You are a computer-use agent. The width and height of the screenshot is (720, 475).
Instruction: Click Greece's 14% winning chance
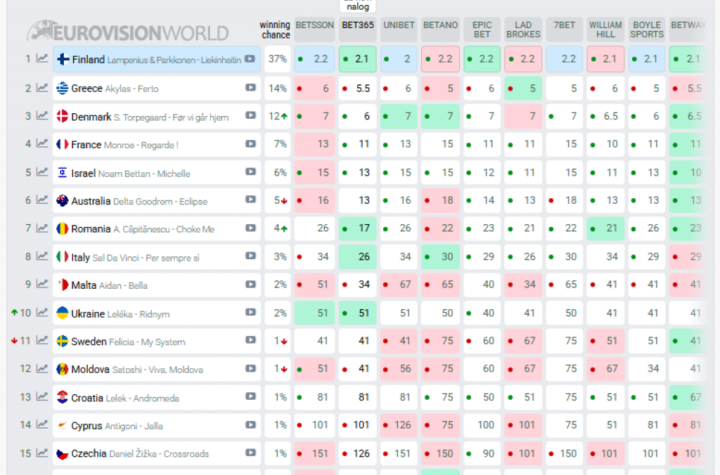click(277, 88)
